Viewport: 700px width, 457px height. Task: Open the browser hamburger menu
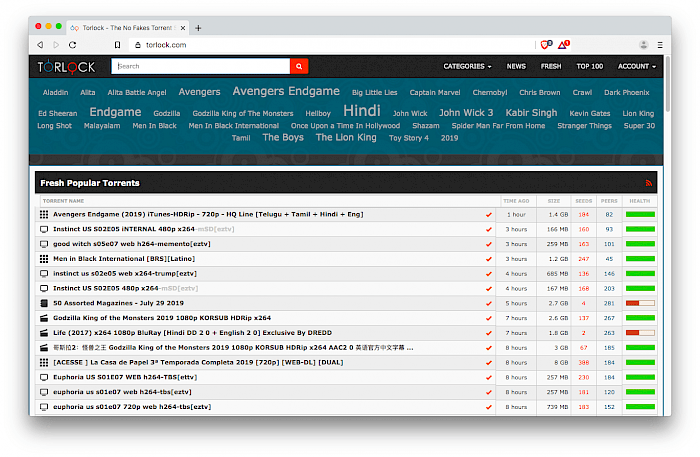[x=660, y=45]
